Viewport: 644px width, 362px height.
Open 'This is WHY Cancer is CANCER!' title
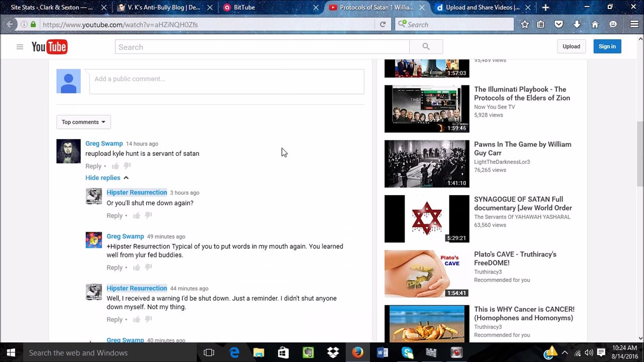click(x=524, y=313)
